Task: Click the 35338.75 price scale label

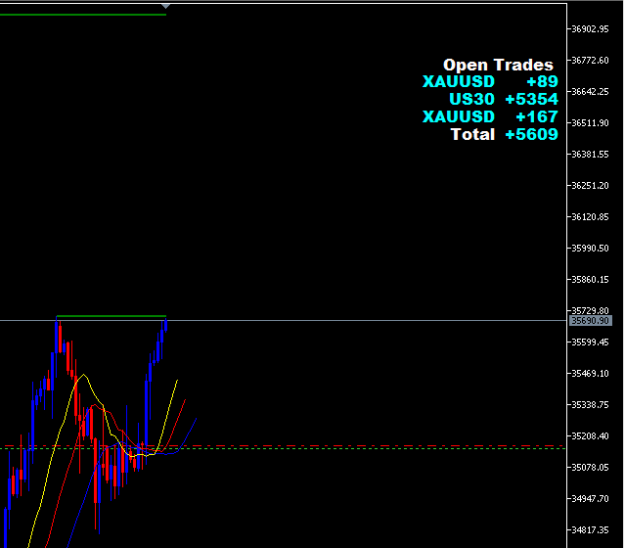Action: click(x=590, y=405)
